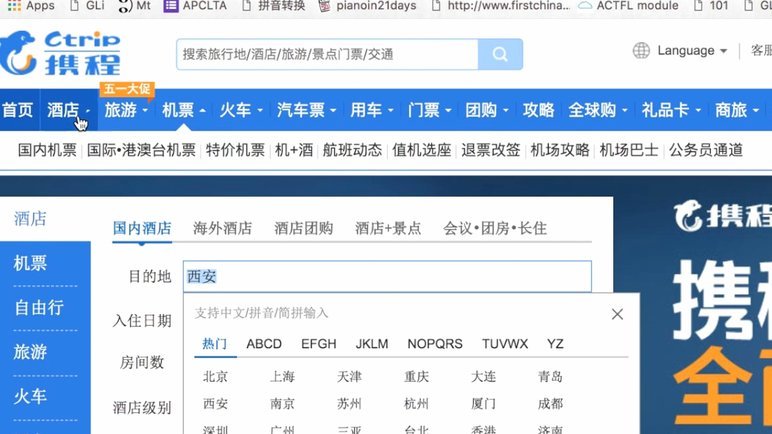Screen dimensions: 772x434
Task: Switch city list to JKLM tab
Action: (372, 344)
